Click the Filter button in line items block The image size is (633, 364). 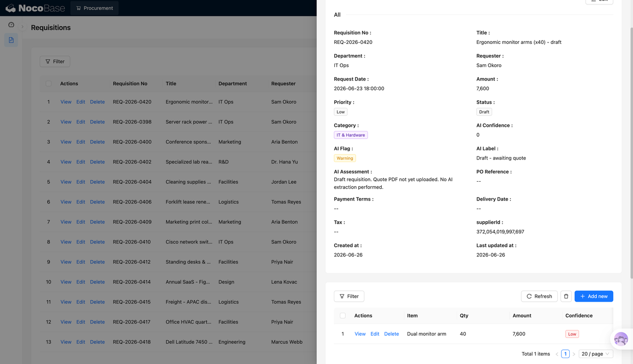pos(349,296)
